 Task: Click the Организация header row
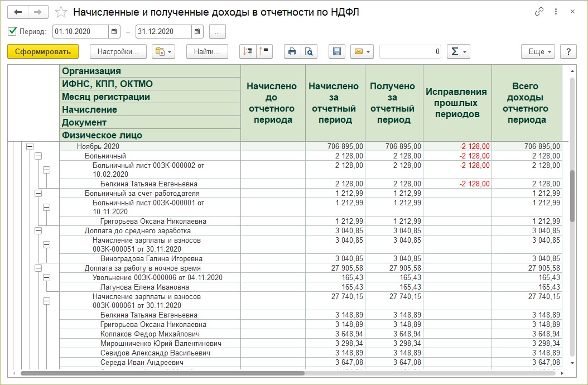click(x=150, y=71)
